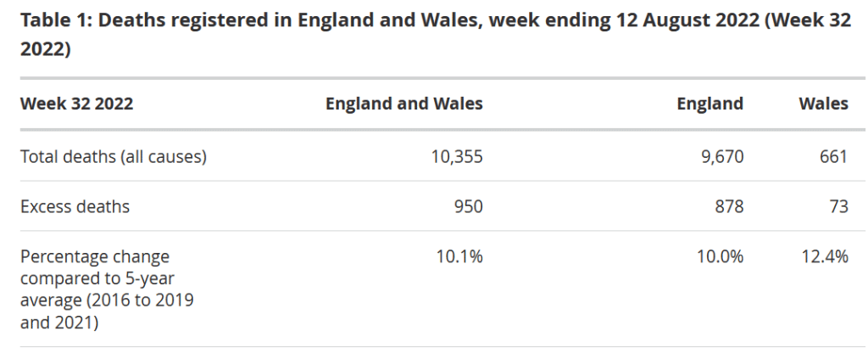Click the 10.0% England percentage cell
This screenshot has height=348, width=868.
(720, 256)
